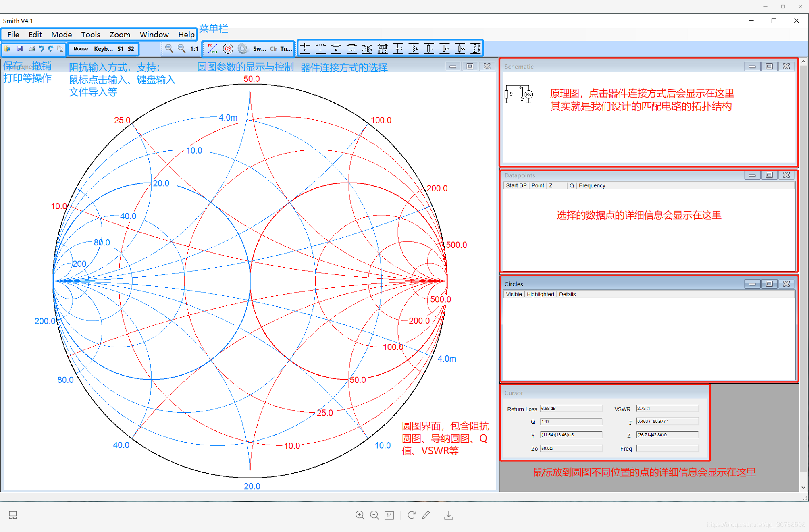
Task: Click the 1:1 zoom reset button
Action: [194, 49]
